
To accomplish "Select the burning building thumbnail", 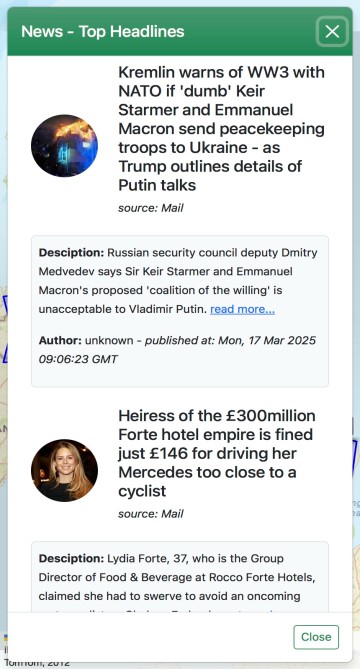I will (64, 145).
